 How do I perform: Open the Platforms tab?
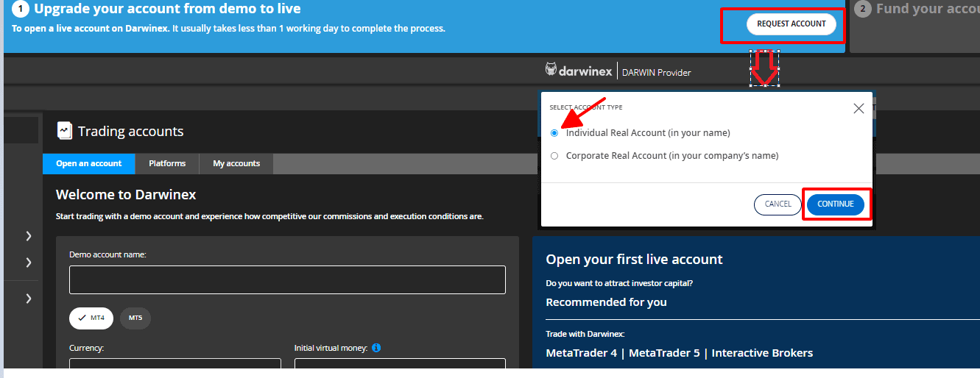pos(167,163)
